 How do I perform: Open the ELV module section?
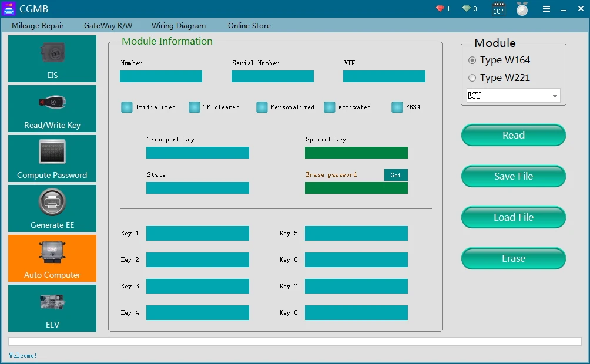pos(52,308)
